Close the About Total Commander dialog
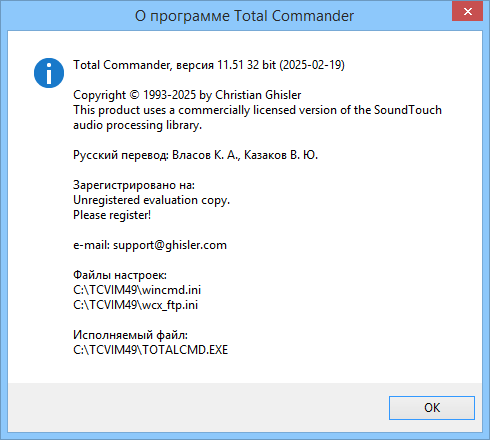Image resolution: width=490 pixels, height=440 pixels. (467, 12)
